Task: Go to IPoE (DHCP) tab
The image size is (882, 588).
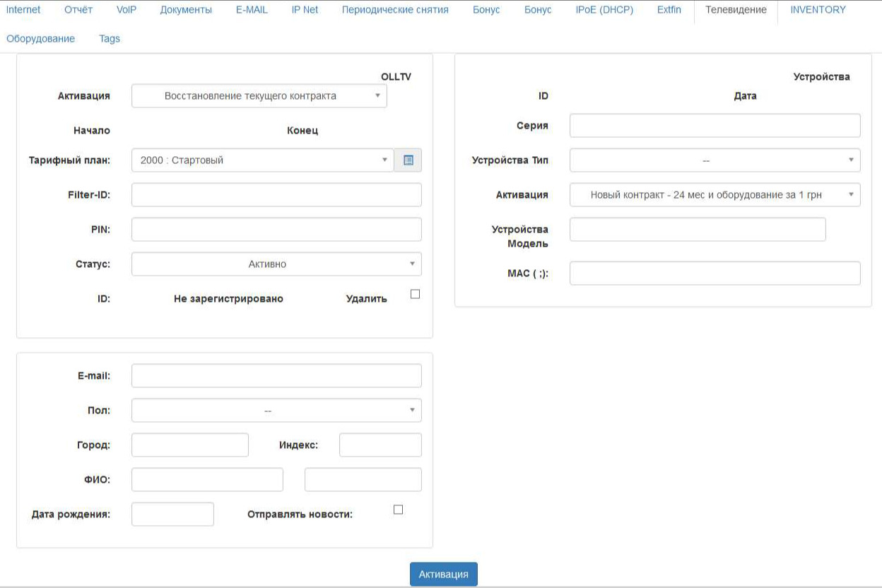Action: 604,10
